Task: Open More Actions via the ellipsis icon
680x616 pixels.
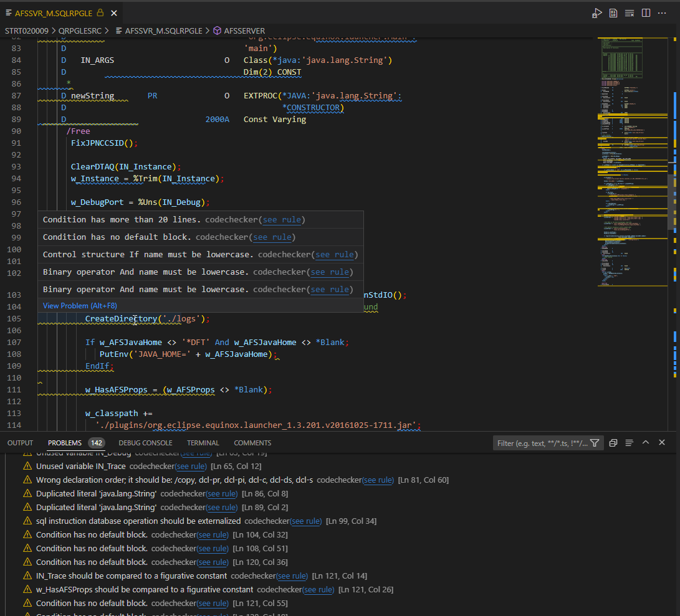Action: pos(662,12)
